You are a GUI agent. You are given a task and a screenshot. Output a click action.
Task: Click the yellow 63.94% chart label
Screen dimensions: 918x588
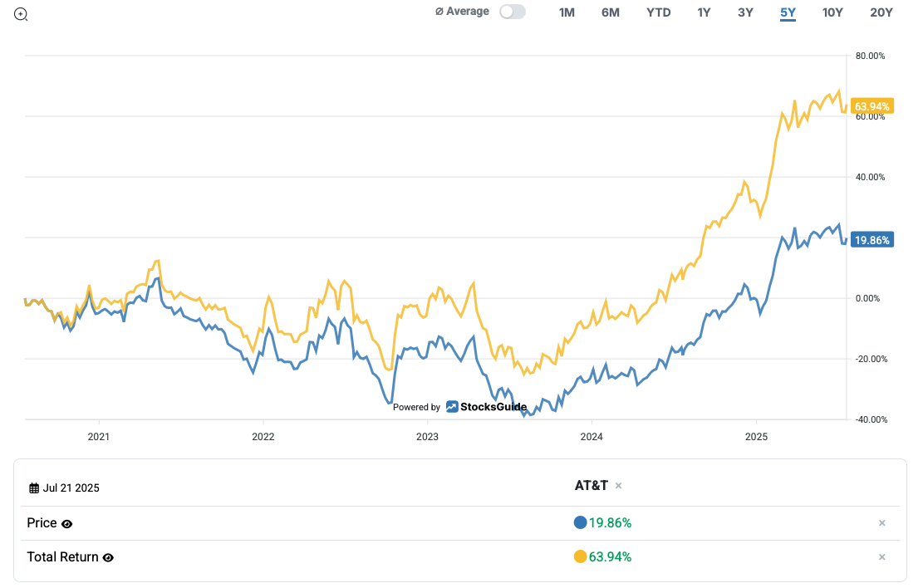coord(871,106)
